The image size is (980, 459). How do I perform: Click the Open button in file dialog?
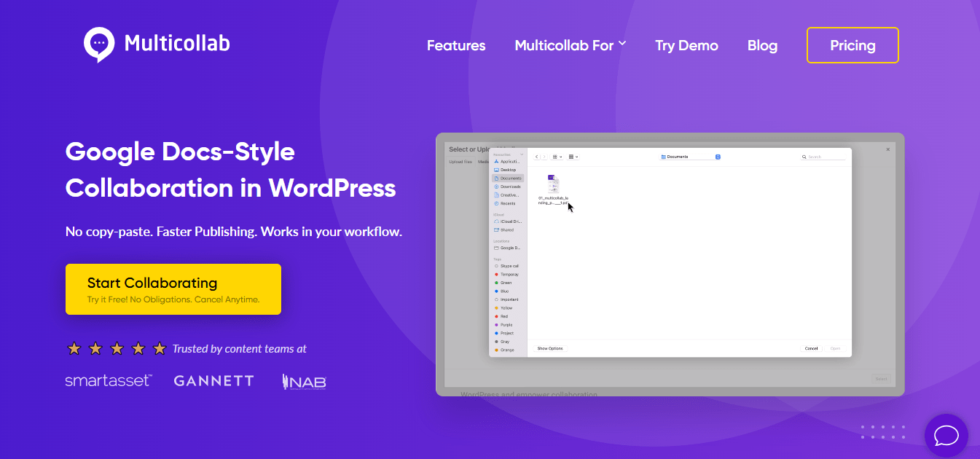pos(835,348)
